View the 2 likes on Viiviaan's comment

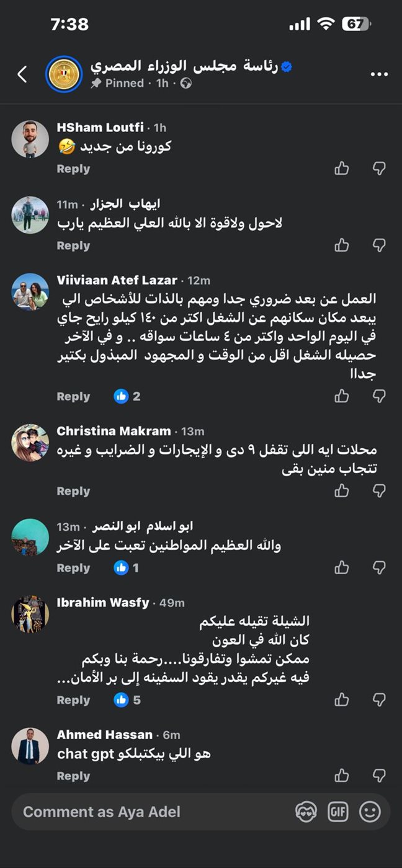tap(128, 396)
